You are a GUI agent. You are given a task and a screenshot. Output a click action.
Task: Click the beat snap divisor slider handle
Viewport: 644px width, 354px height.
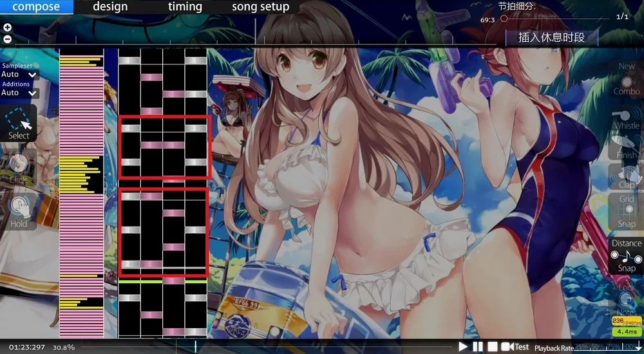[504, 19]
